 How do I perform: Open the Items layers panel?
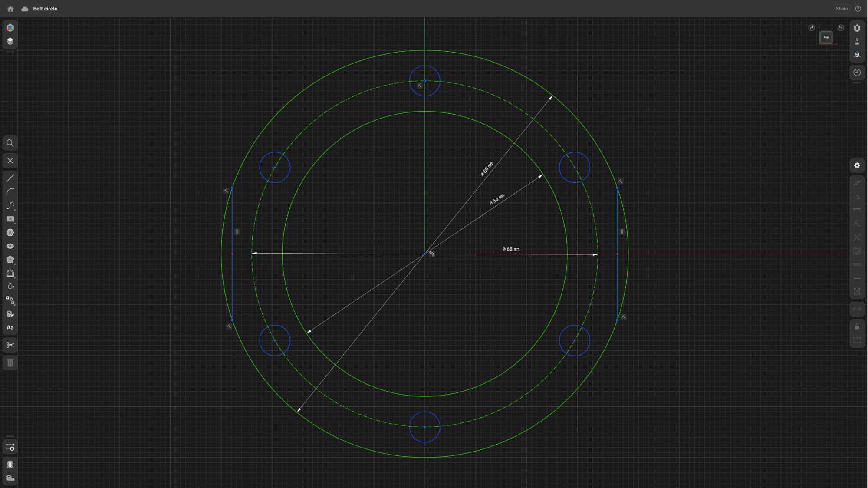(x=10, y=41)
